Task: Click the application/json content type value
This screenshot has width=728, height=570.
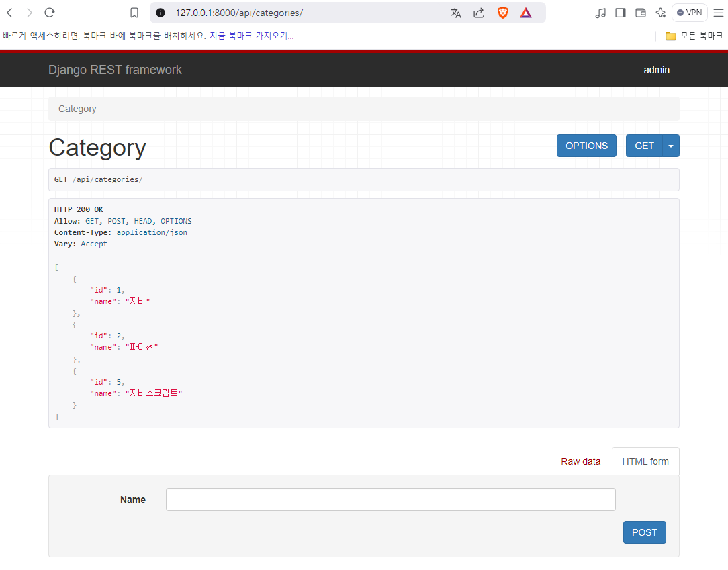Action: 152,232
